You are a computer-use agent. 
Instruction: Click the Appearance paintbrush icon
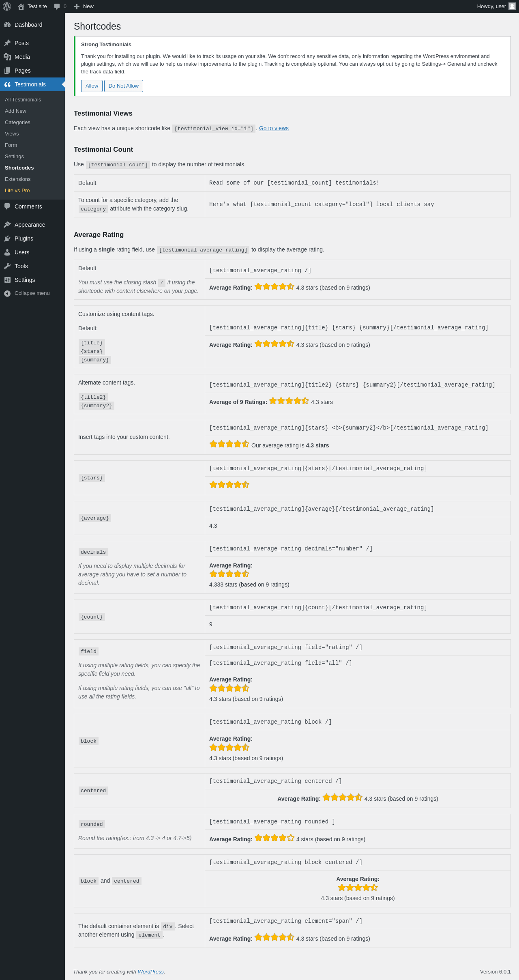(x=7, y=225)
